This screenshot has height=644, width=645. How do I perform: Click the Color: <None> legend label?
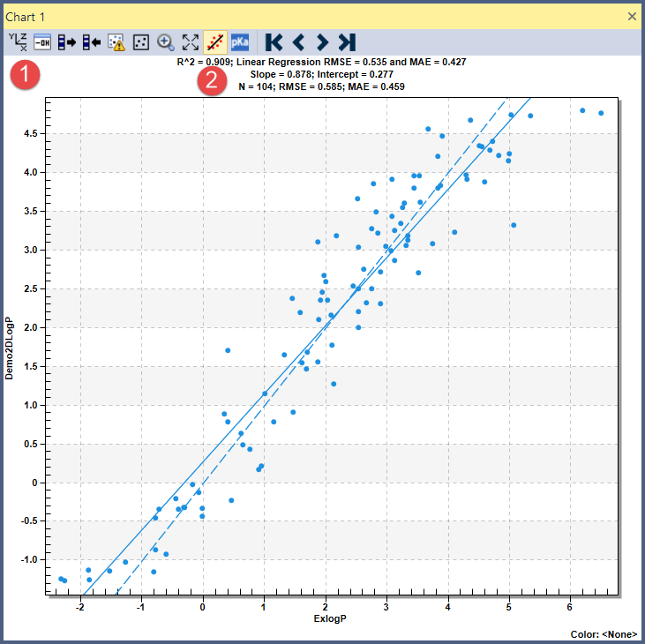coord(604,634)
